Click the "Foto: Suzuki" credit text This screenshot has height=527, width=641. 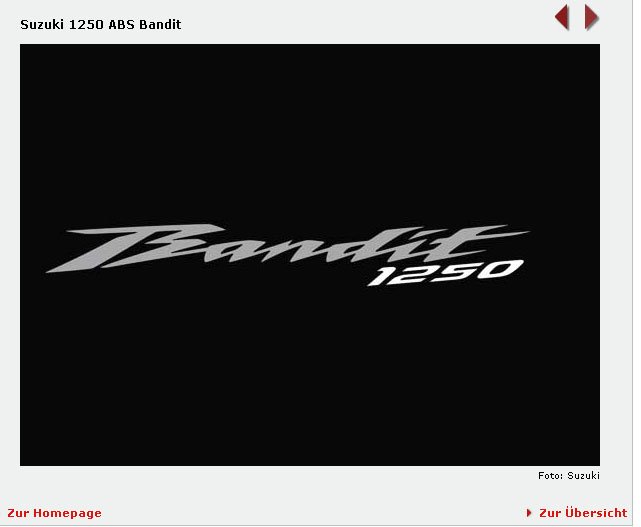tap(569, 475)
